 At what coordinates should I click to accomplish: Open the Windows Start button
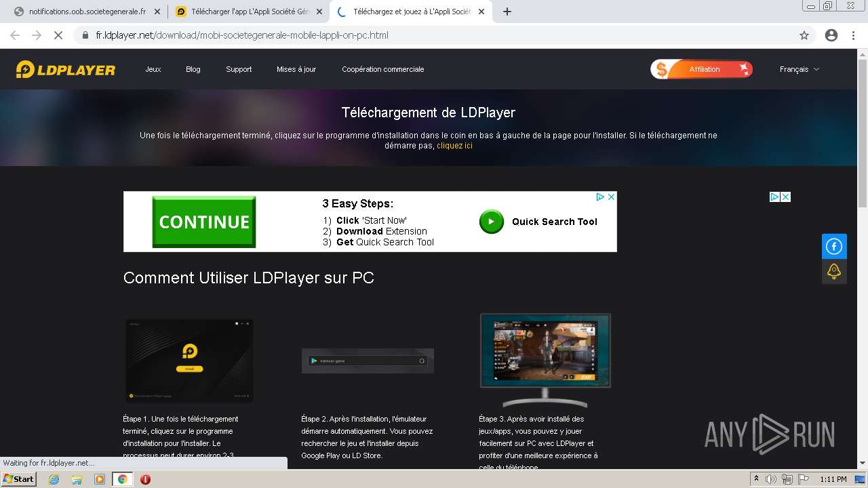[18, 479]
